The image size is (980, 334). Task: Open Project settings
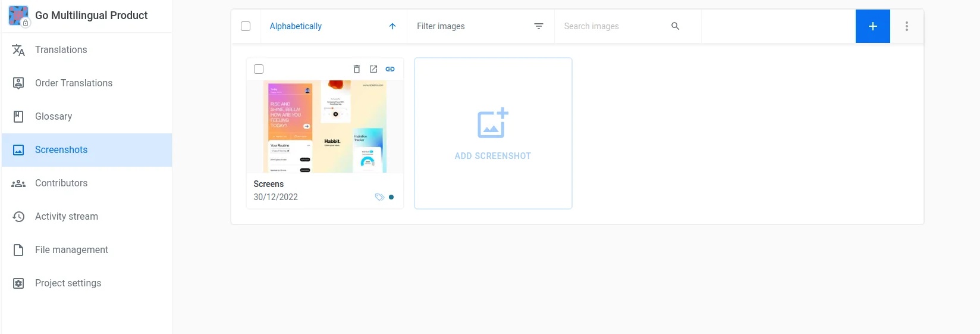pos(68,283)
